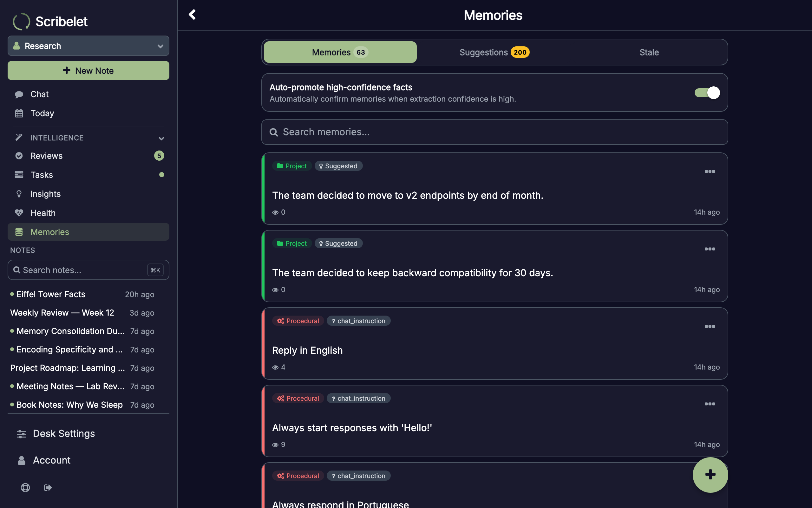Click the sign out icon

click(48, 487)
